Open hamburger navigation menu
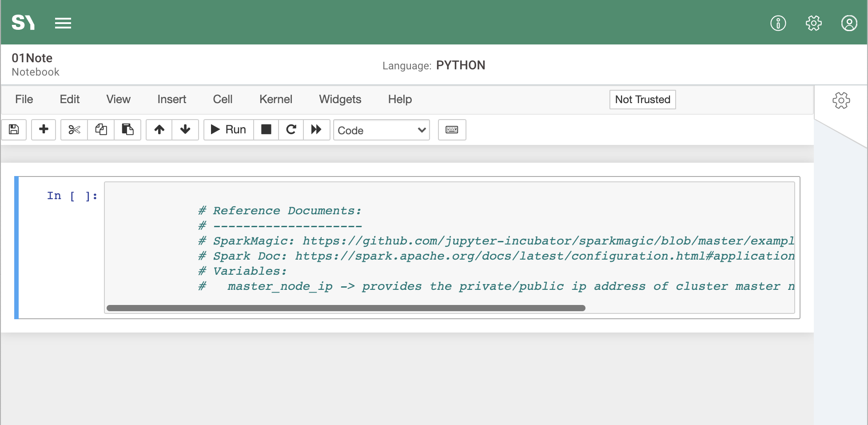Image resolution: width=868 pixels, height=425 pixels. pyautogui.click(x=63, y=23)
